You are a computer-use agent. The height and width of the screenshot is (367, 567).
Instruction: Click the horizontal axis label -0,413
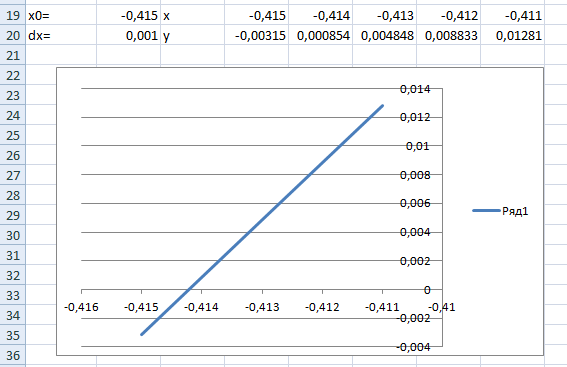point(262,307)
